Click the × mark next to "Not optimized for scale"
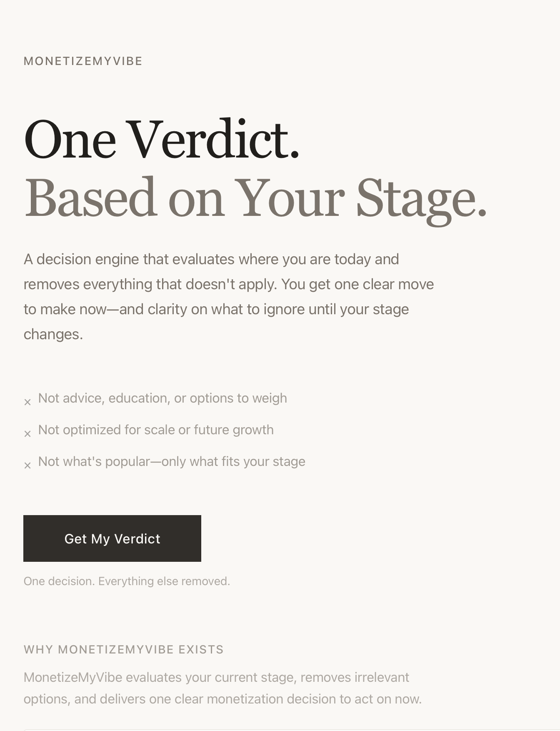 (x=28, y=433)
